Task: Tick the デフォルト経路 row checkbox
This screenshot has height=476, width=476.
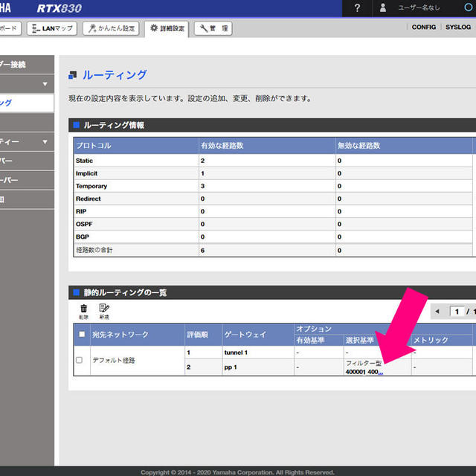Action: [x=80, y=360]
